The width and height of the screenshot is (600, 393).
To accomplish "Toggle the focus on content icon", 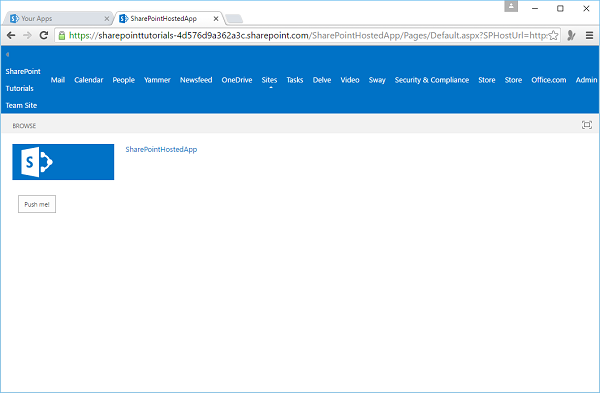I will [587, 125].
